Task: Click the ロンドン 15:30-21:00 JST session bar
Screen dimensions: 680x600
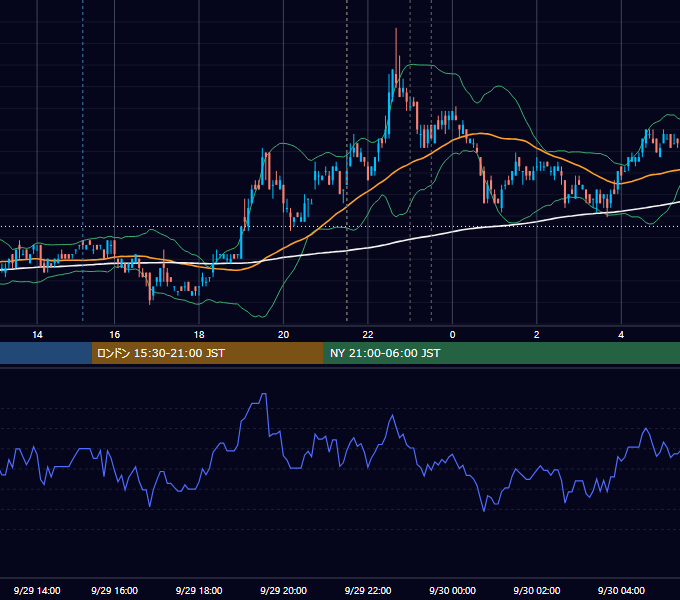Action: coord(207,353)
